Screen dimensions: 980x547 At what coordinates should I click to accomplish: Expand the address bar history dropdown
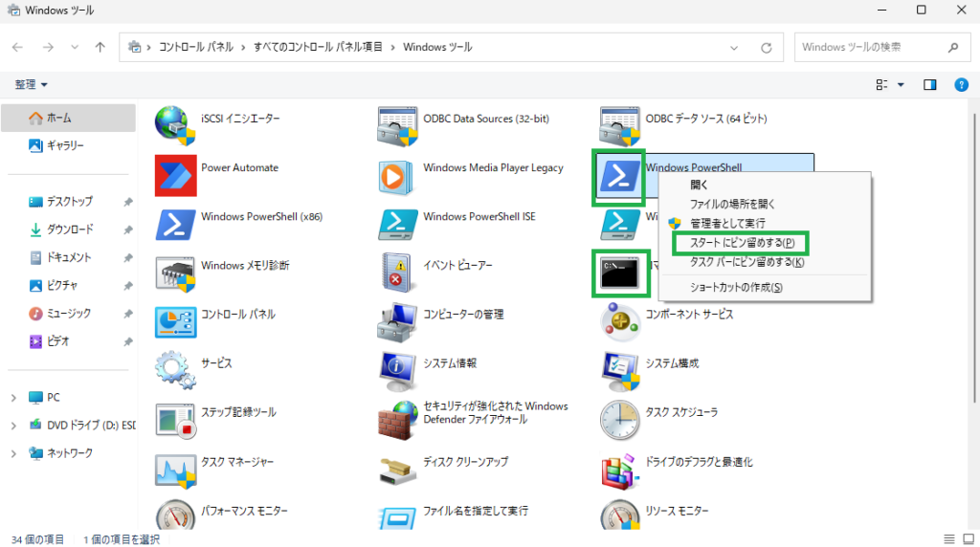coord(734,48)
